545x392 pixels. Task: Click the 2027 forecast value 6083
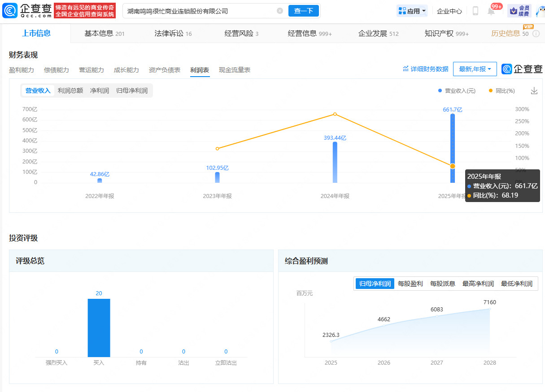tap(437, 310)
